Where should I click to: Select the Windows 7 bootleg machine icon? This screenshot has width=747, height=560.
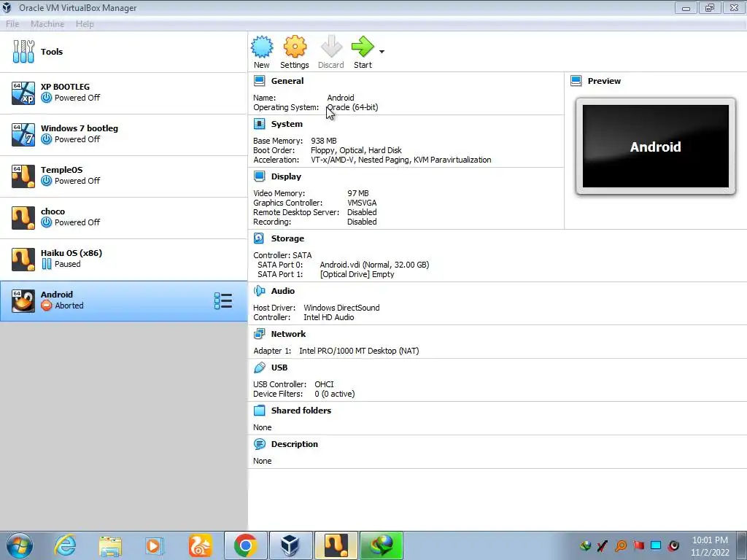[x=23, y=134]
